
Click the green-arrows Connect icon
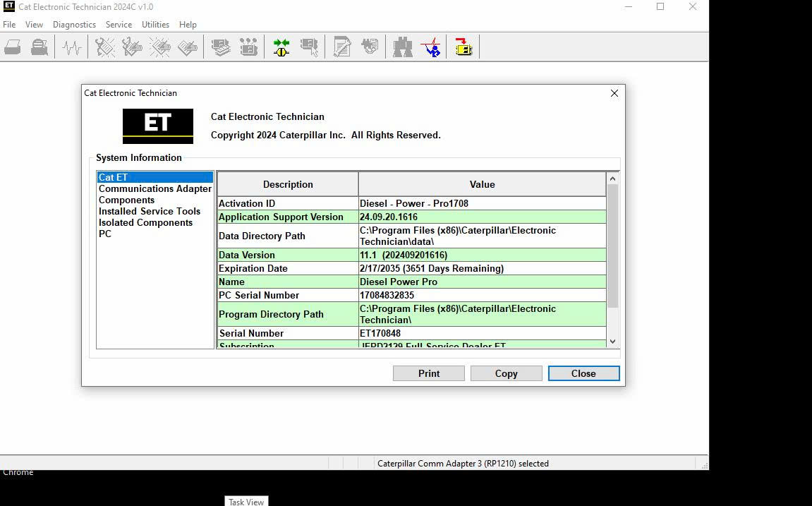(281, 47)
